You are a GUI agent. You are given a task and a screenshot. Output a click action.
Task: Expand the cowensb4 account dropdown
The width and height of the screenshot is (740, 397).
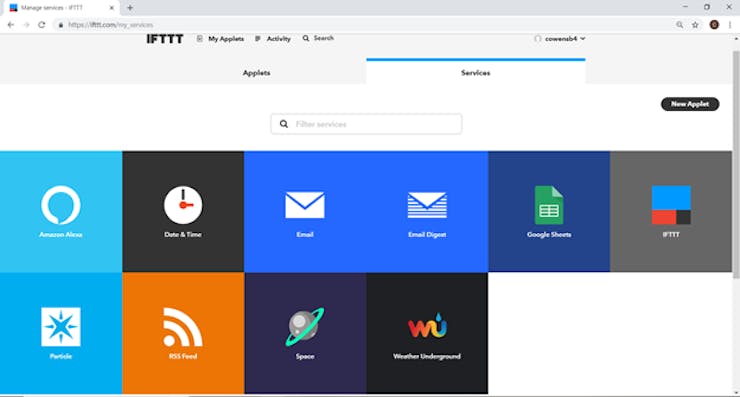[x=560, y=39]
